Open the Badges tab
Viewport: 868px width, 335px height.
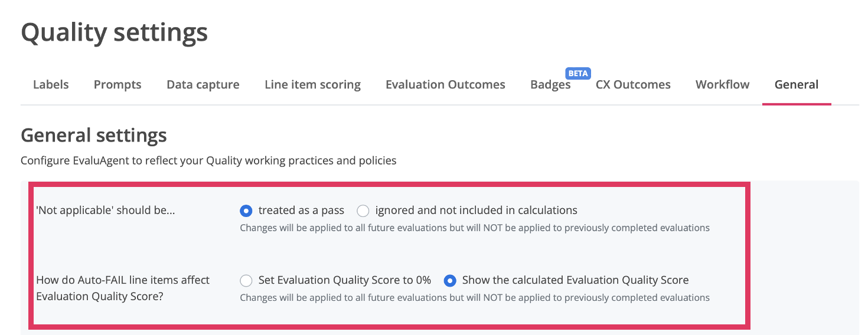tap(550, 84)
